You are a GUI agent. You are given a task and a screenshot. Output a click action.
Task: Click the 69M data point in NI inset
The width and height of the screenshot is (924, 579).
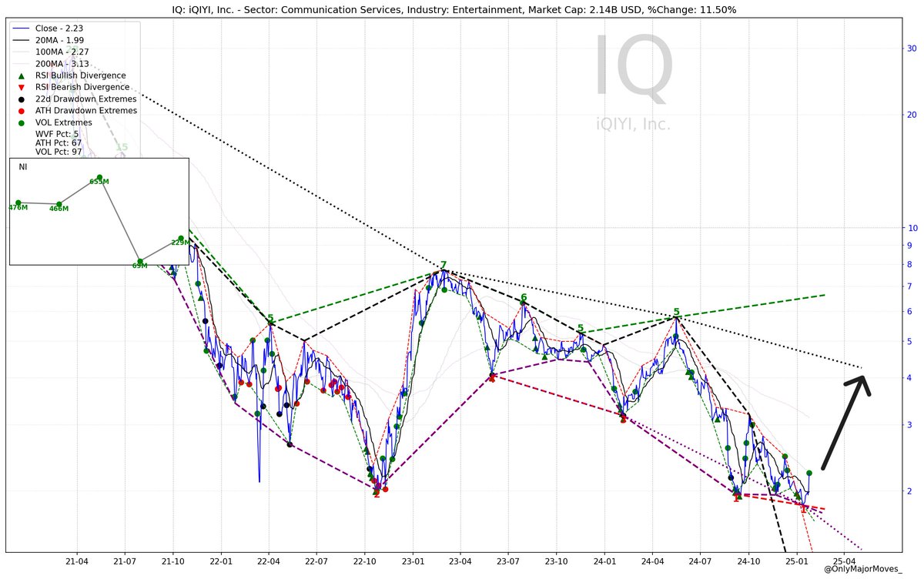click(140, 261)
